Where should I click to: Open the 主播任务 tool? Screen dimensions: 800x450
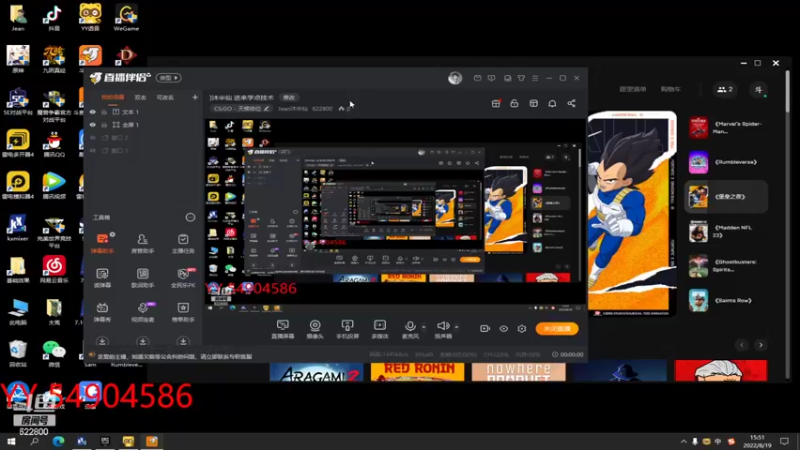[x=183, y=243]
